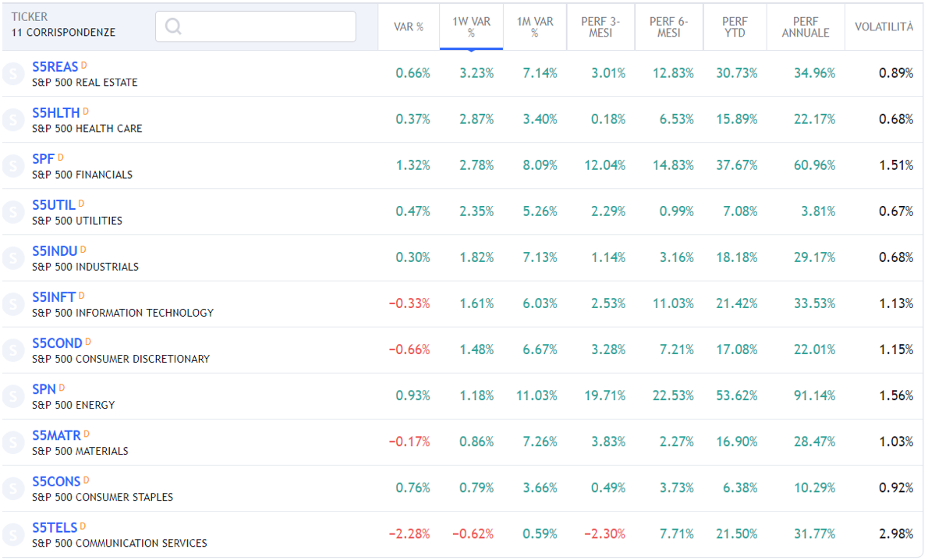928x560 pixels.
Task: Sort by the VAR % column header
Action: click(x=409, y=27)
